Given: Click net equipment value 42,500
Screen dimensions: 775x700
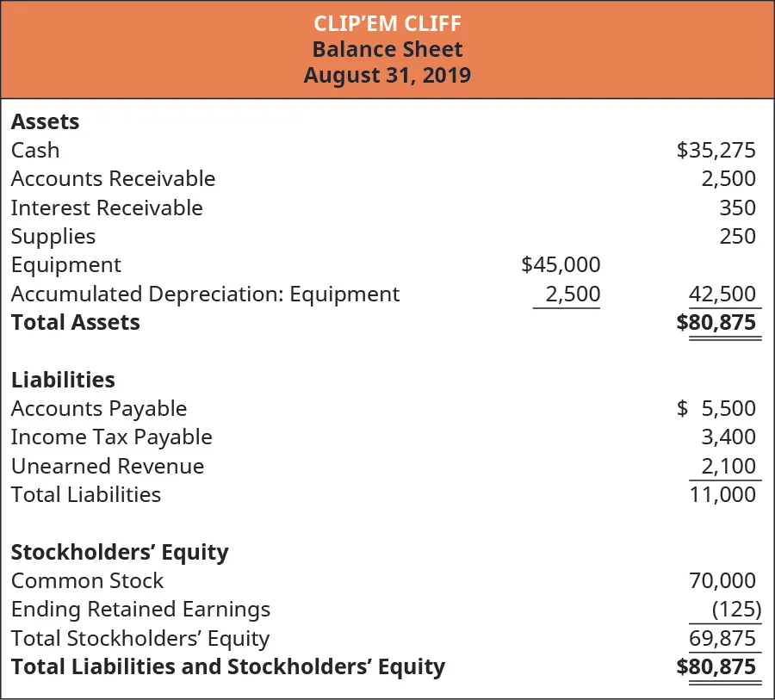Looking at the screenshot, I should [x=722, y=294].
